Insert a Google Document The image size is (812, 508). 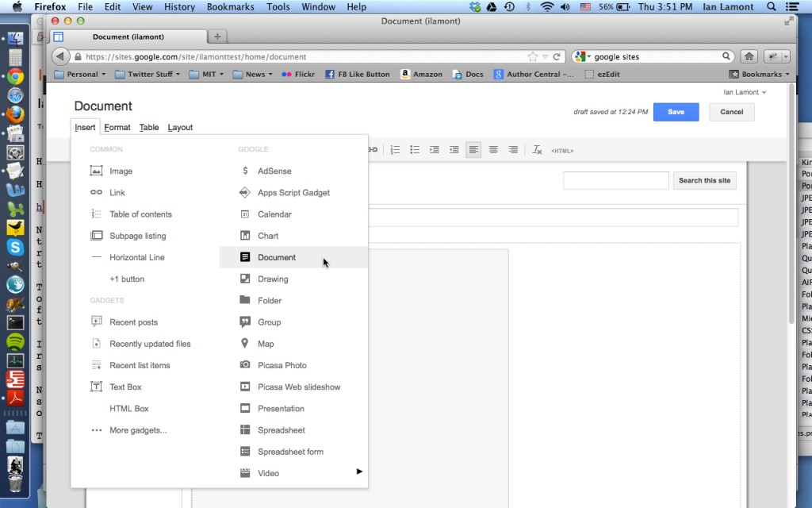point(293,257)
